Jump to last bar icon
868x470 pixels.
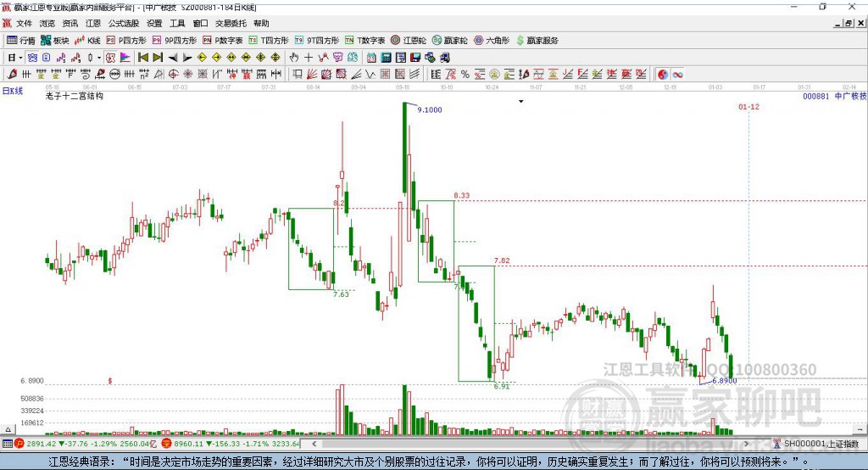coord(158,58)
